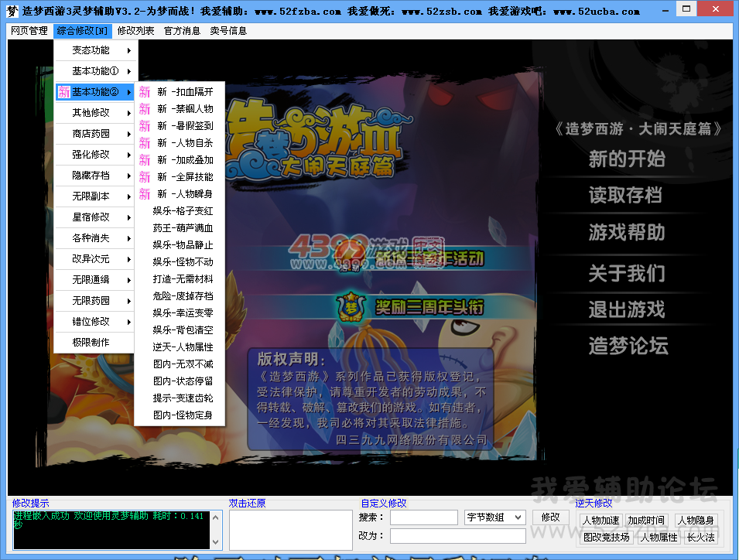Open 关于我们 in the game menu
The width and height of the screenshot is (739, 560).
pos(626,274)
